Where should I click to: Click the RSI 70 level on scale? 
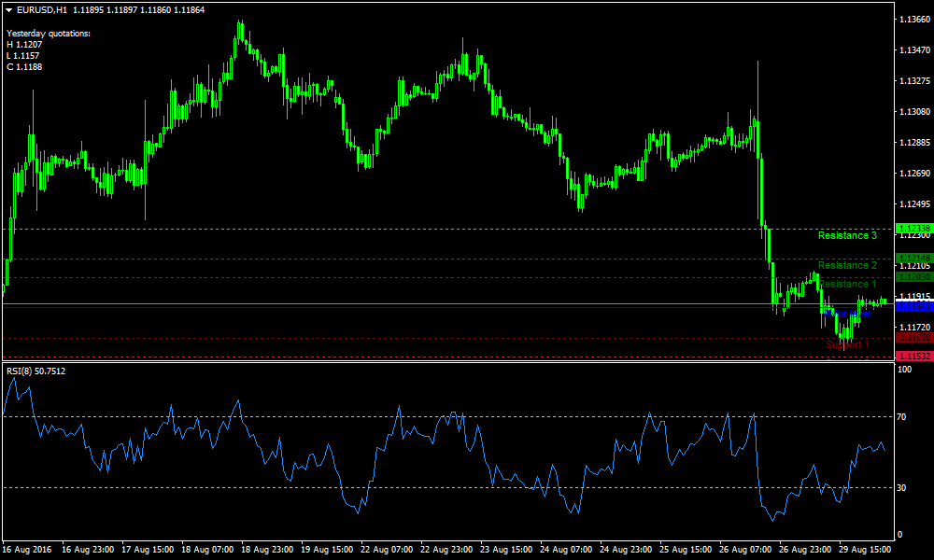coord(901,417)
